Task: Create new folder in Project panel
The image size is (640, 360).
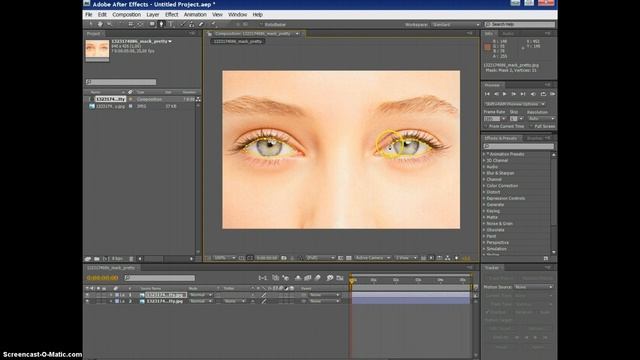Action: 97,259
